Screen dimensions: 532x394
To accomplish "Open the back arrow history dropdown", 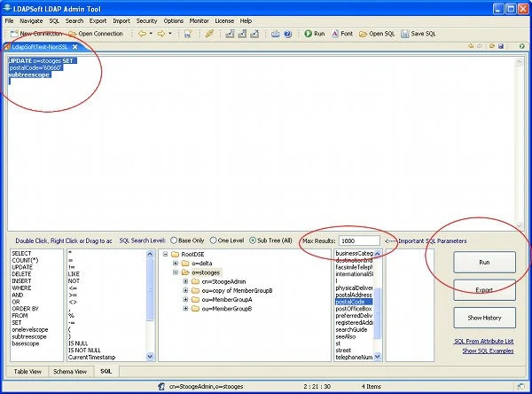I will 151,34.
